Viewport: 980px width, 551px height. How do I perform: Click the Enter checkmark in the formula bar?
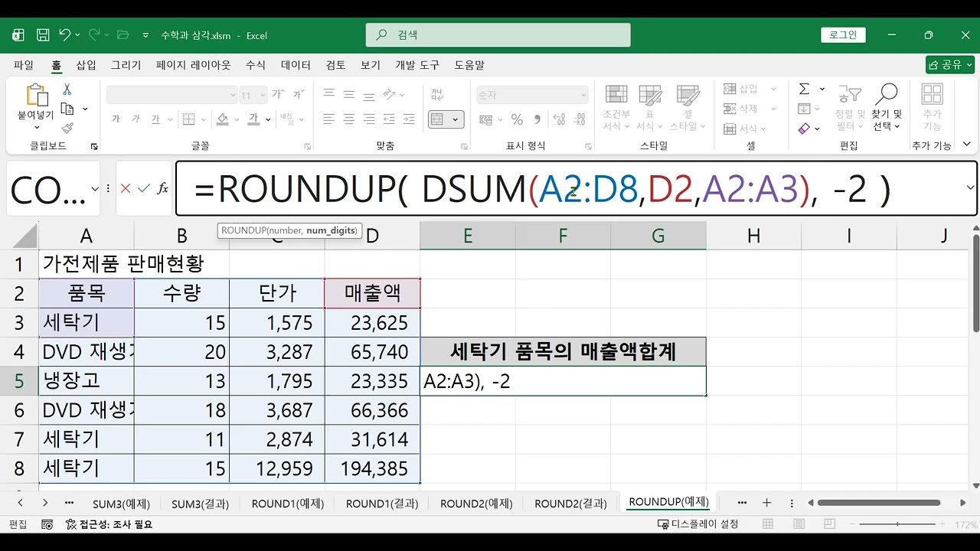(143, 188)
